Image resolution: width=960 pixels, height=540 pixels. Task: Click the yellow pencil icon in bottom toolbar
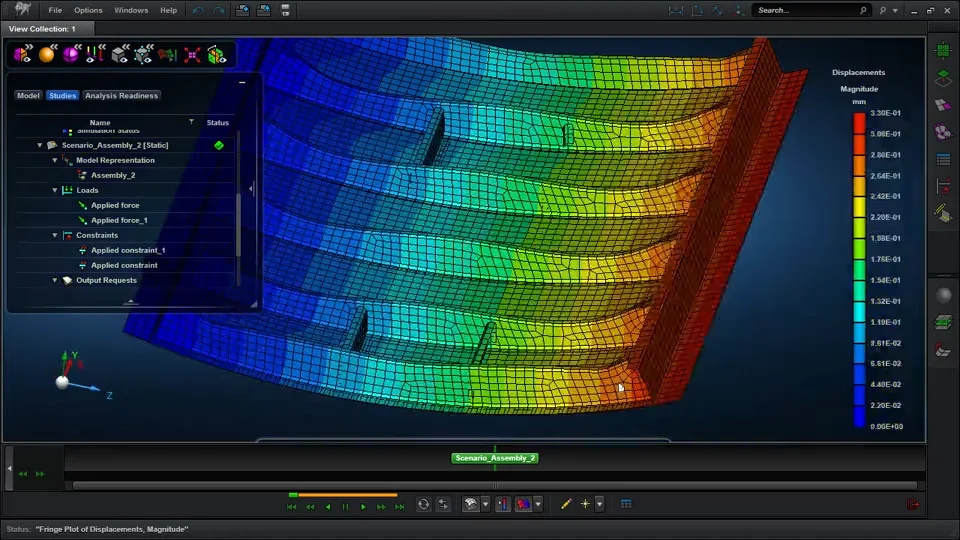coord(566,505)
